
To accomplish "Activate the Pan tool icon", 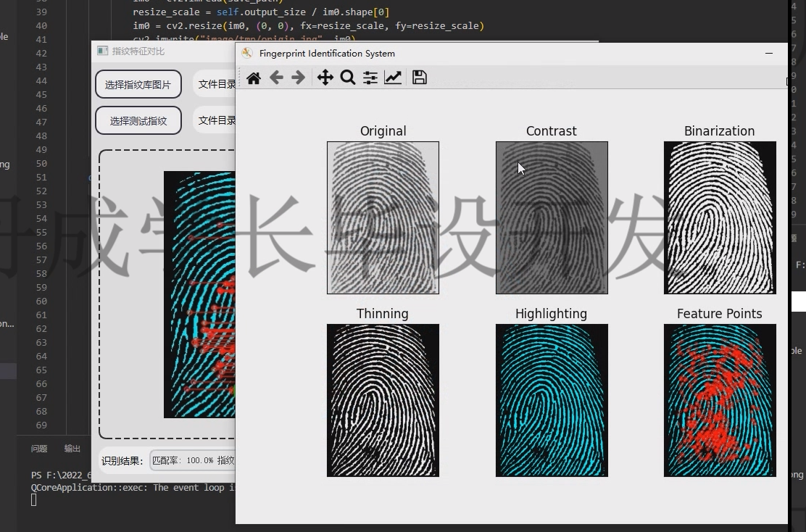I will click(325, 78).
